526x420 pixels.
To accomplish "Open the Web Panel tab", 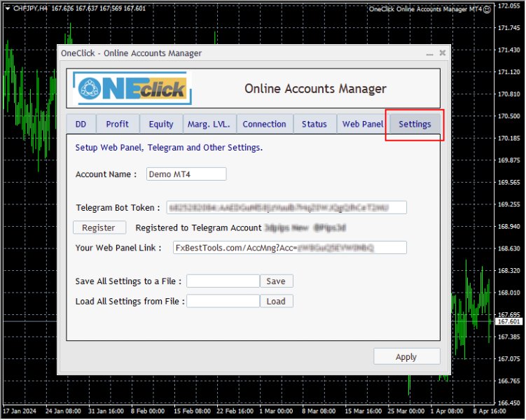I will [363, 124].
